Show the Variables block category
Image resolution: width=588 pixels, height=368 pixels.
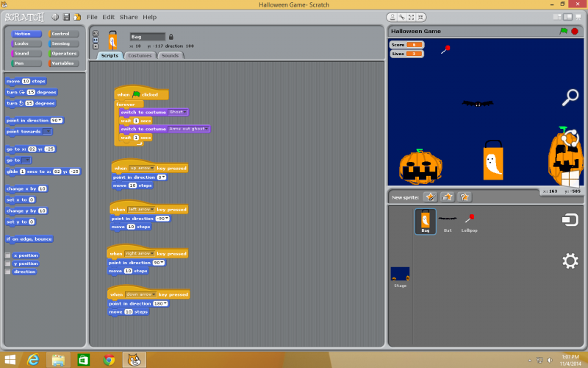coord(63,63)
